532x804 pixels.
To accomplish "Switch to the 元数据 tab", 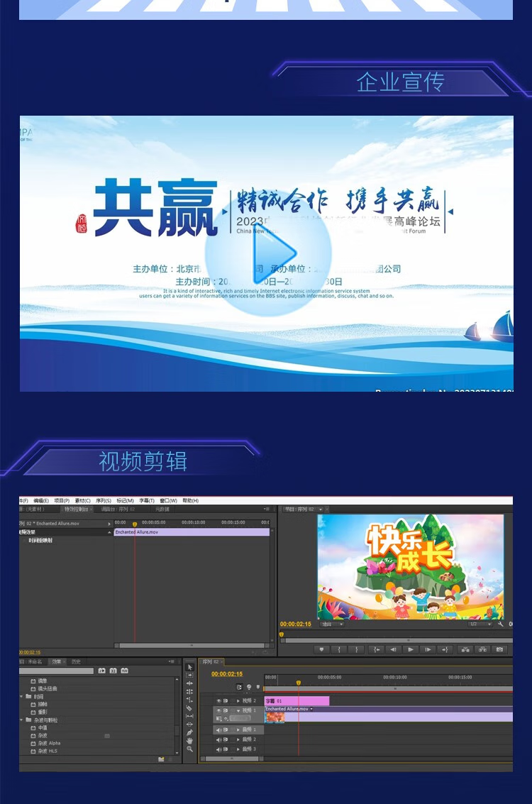I will pyautogui.click(x=162, y=510).
